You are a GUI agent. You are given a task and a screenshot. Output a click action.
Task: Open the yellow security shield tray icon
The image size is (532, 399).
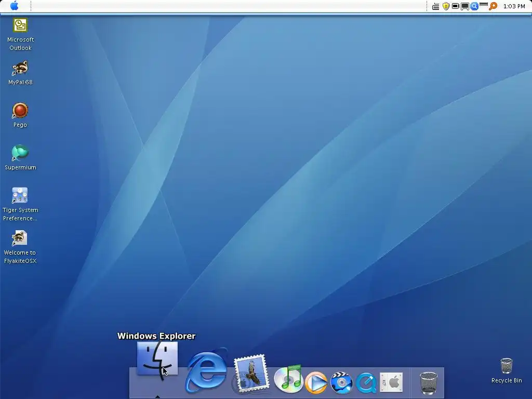click(x=446, y=6)
